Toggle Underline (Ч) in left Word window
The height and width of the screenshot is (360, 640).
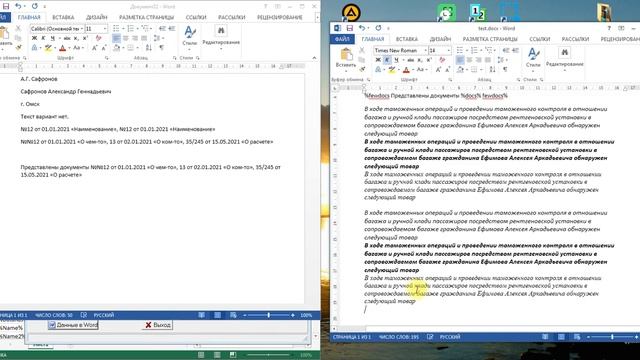tap(52, 38)
